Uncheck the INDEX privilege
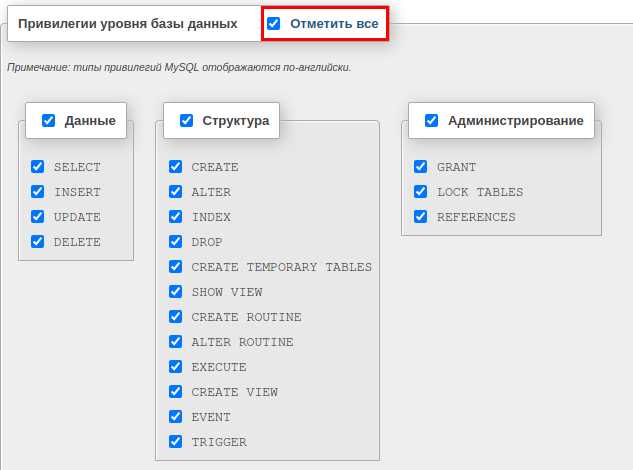633x470 pixels. pos(175,216)
